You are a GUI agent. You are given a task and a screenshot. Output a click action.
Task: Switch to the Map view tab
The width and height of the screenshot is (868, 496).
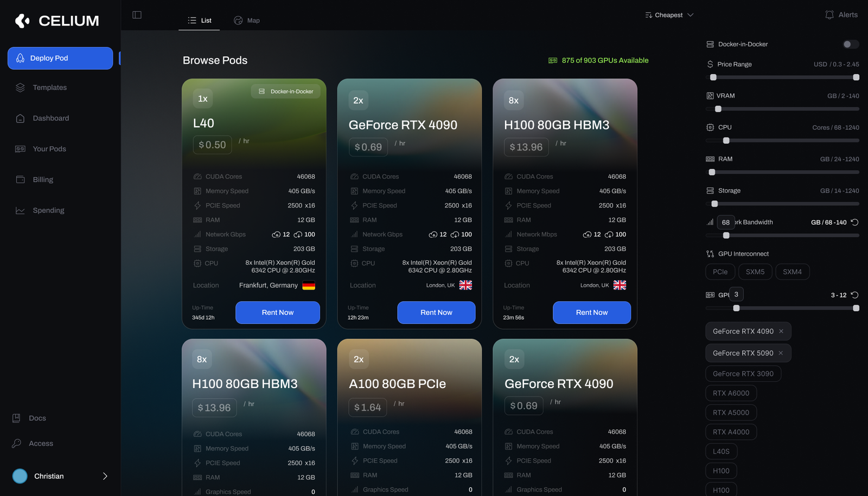coord(247,20)
